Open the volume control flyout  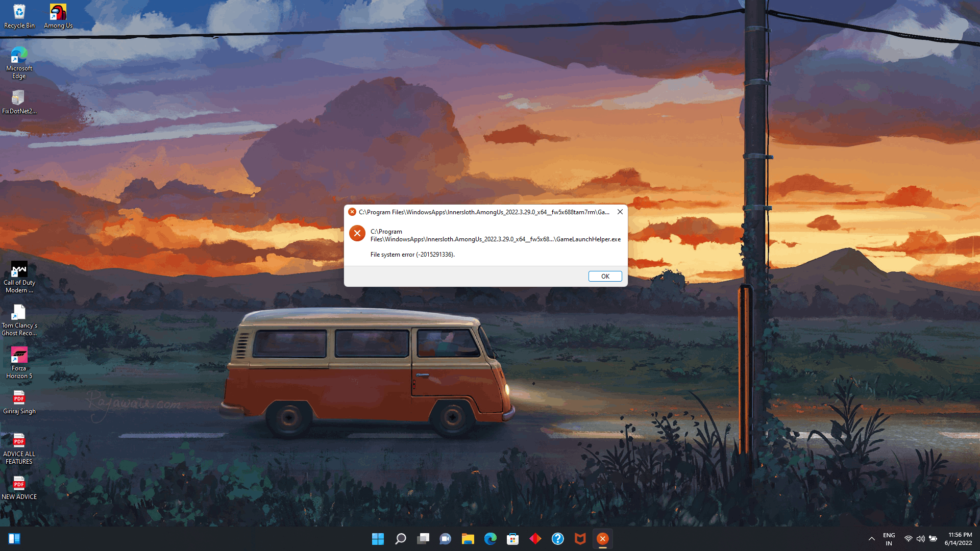coord(921,539)
